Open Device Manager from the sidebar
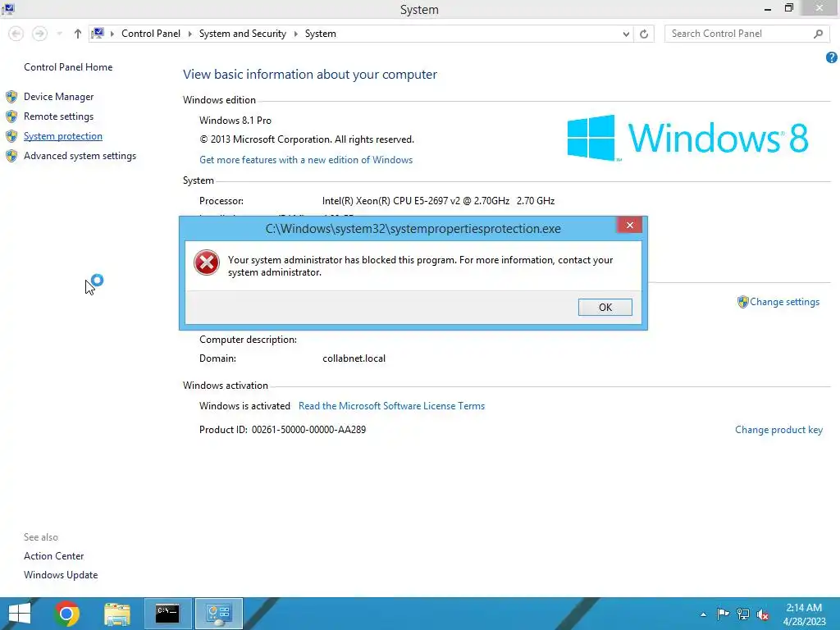 tap(58, 97)
